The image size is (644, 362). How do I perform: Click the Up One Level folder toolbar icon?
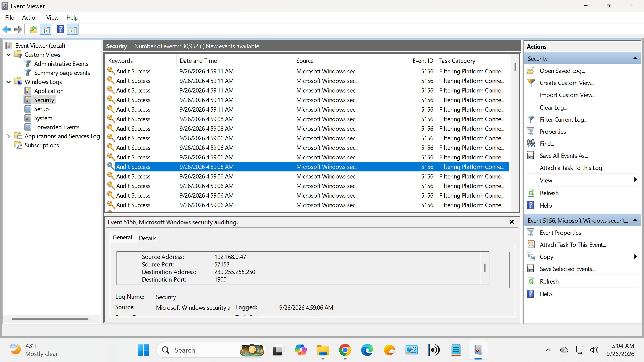click(x=34, y=29)
